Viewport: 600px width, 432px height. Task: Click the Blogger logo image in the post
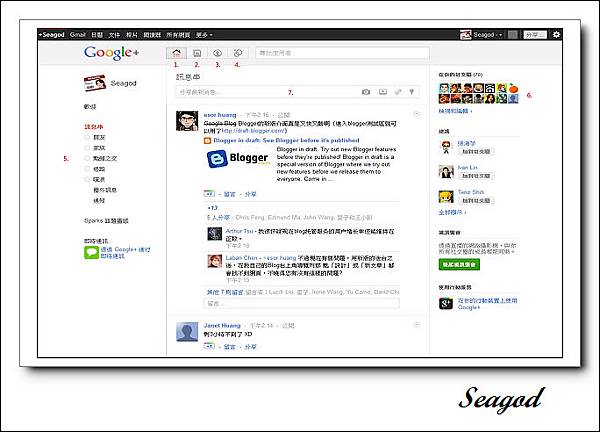tap(238, 158)
